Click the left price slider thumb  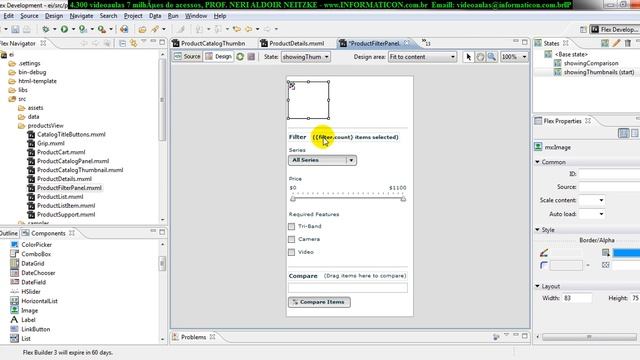tap(293, 199)
